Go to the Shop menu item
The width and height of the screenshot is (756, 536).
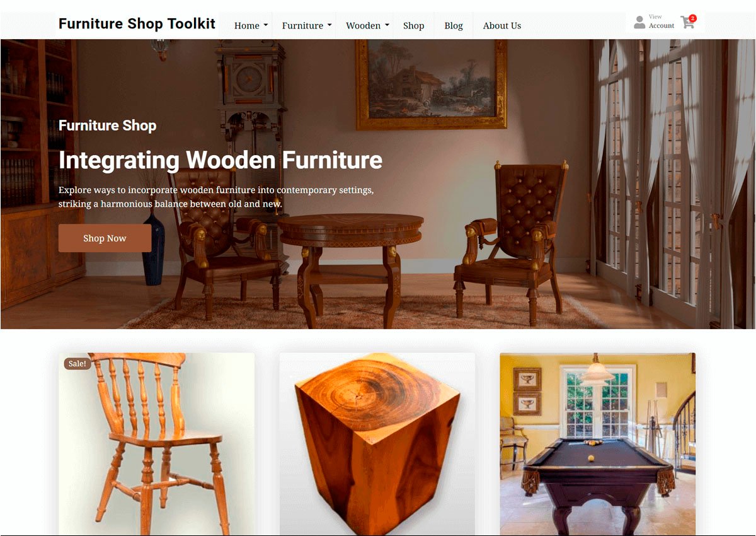point(413,25)
